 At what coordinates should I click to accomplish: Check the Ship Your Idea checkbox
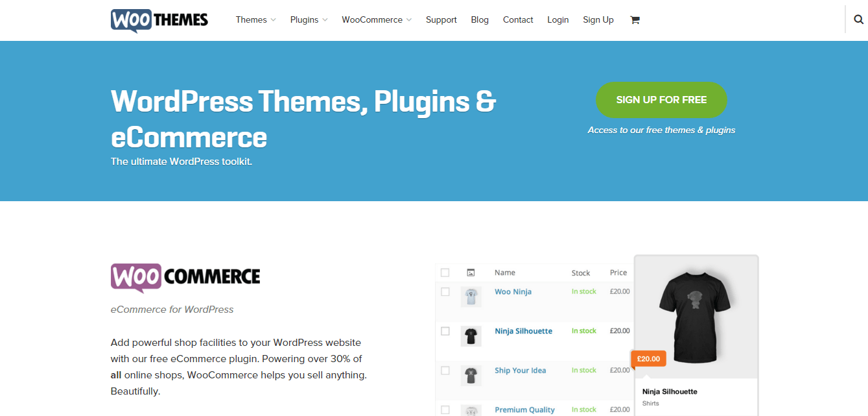[x=445, y=371]
